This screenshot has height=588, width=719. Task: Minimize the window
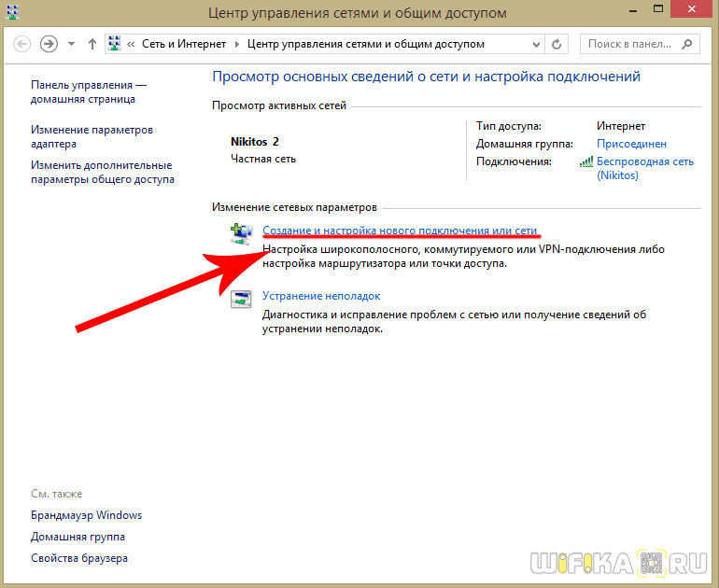(x=633, y=9)
